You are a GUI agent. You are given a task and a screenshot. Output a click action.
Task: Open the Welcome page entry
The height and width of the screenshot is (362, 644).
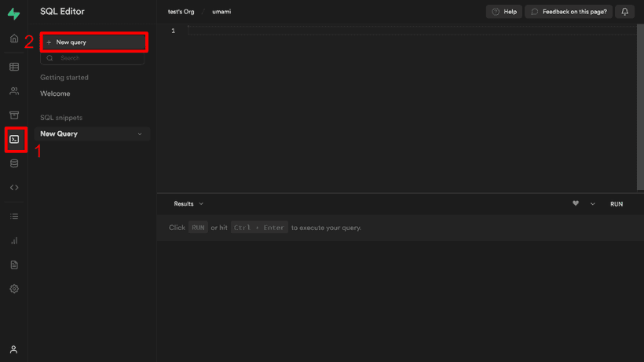55,93
